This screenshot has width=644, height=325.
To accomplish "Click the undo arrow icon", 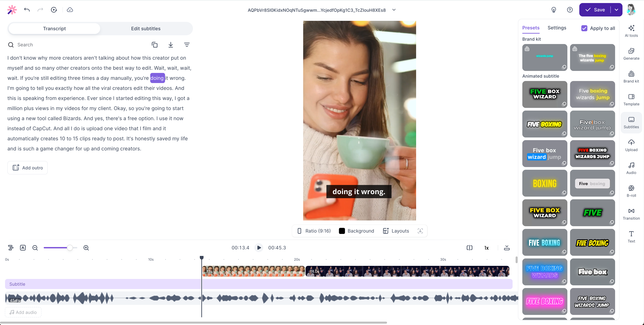I will coord(27,10).
